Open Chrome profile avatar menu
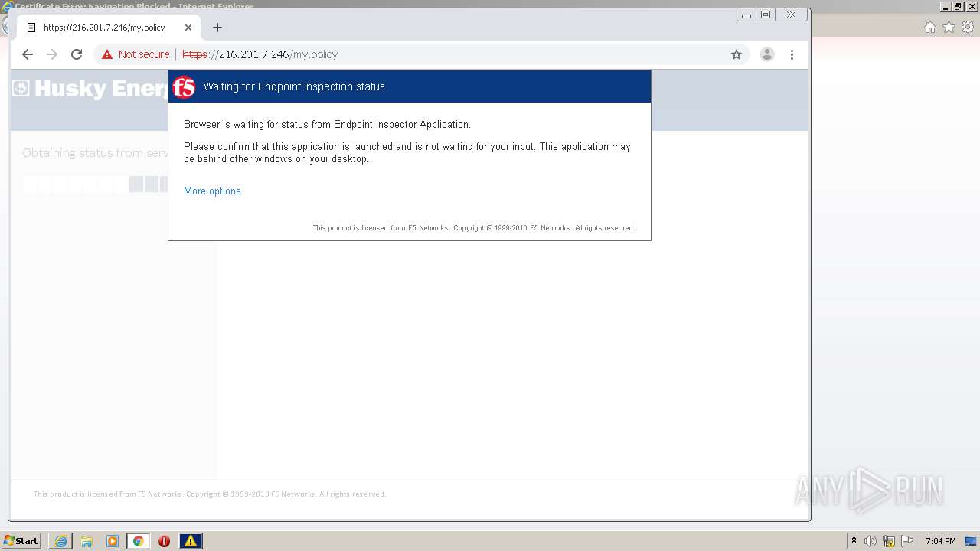980x551 pixels. coord(767,54)
